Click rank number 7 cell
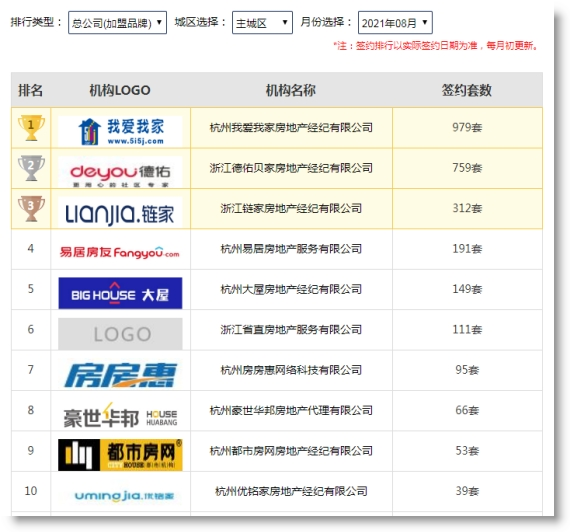Screen dimensions: 570x532 tap(31, 370)
